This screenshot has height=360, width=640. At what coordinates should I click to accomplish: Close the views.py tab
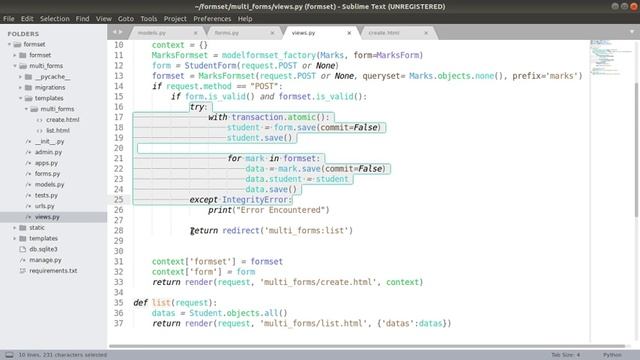coord(349,33)
